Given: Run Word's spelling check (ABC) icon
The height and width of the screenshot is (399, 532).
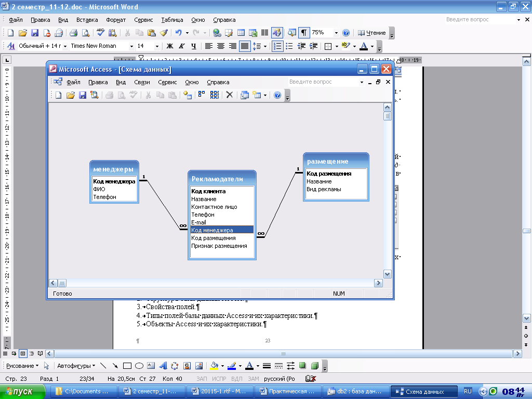Looking at the screenshot, I should pos(100,33).
